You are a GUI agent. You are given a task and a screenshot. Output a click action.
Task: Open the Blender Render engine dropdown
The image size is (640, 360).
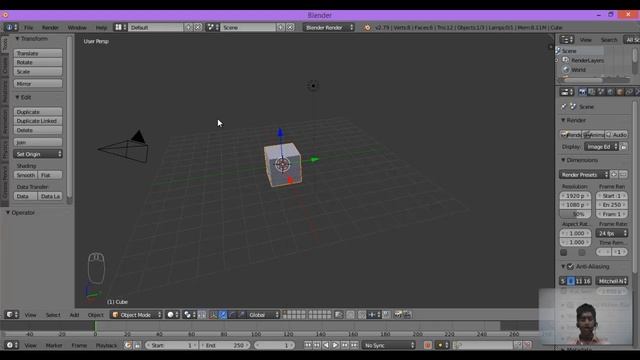tap(329, 27)
